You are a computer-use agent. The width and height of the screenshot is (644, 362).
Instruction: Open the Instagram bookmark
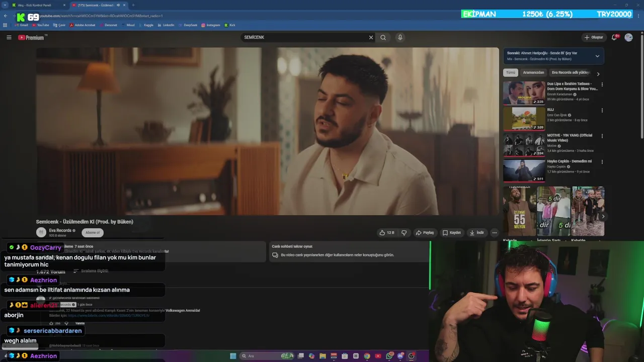(x=210, y=25)
